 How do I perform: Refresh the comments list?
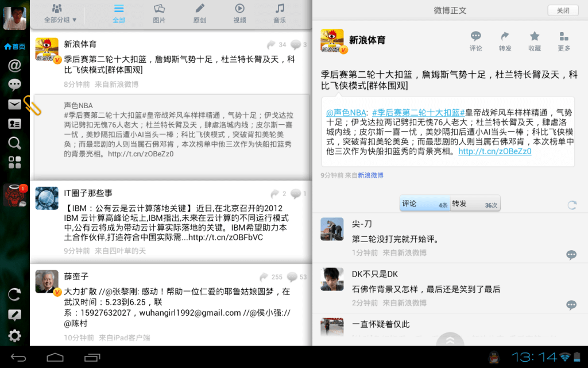(572, 205)
